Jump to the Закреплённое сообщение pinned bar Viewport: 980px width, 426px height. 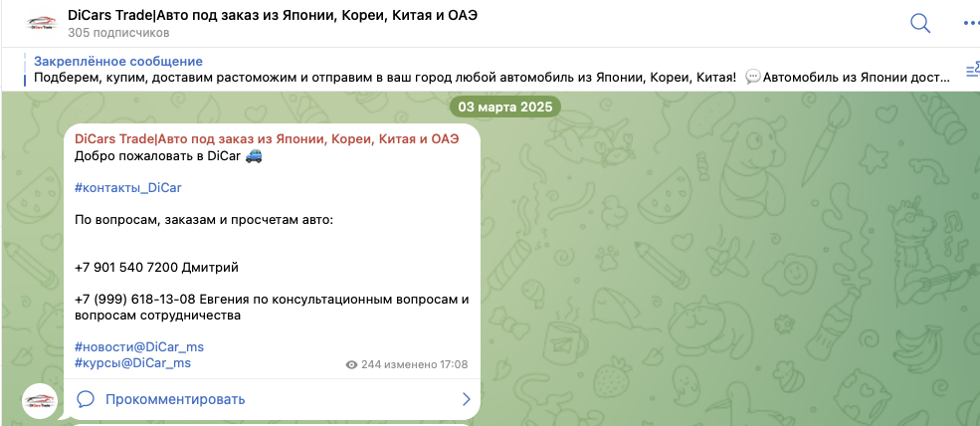(117, 62)
